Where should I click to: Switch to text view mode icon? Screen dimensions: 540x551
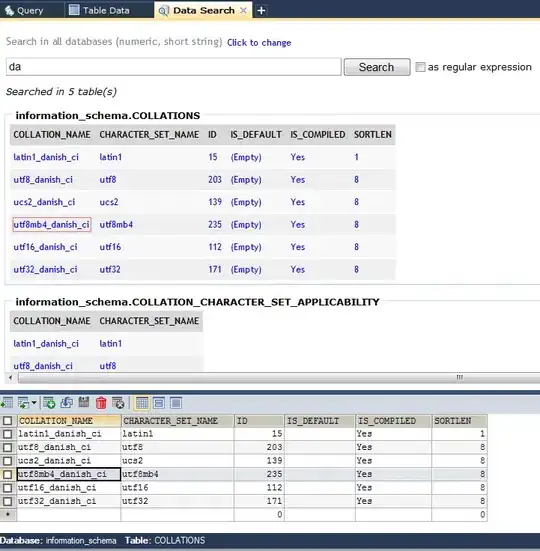tap(176, 403)
